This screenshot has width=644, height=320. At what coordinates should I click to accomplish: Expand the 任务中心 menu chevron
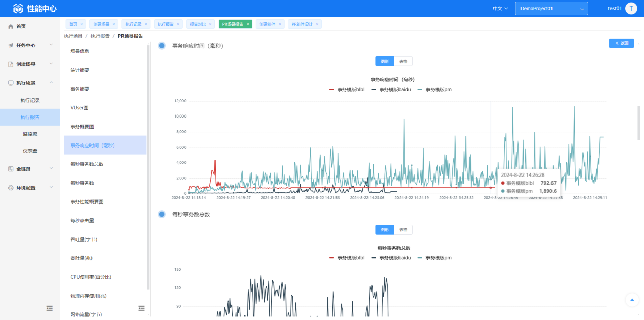coord(51,45)
